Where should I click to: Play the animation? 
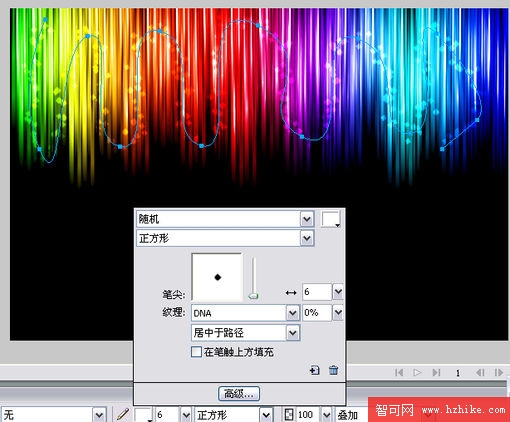click(x=417, y=372)
